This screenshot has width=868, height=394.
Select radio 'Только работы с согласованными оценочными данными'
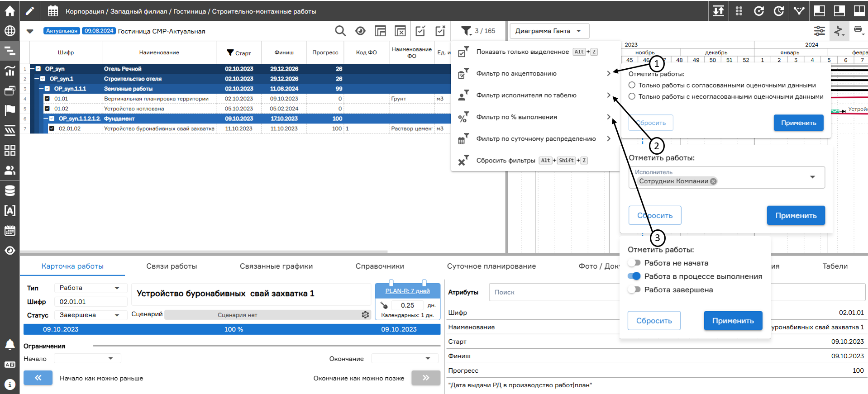click(x=632, y=85)
